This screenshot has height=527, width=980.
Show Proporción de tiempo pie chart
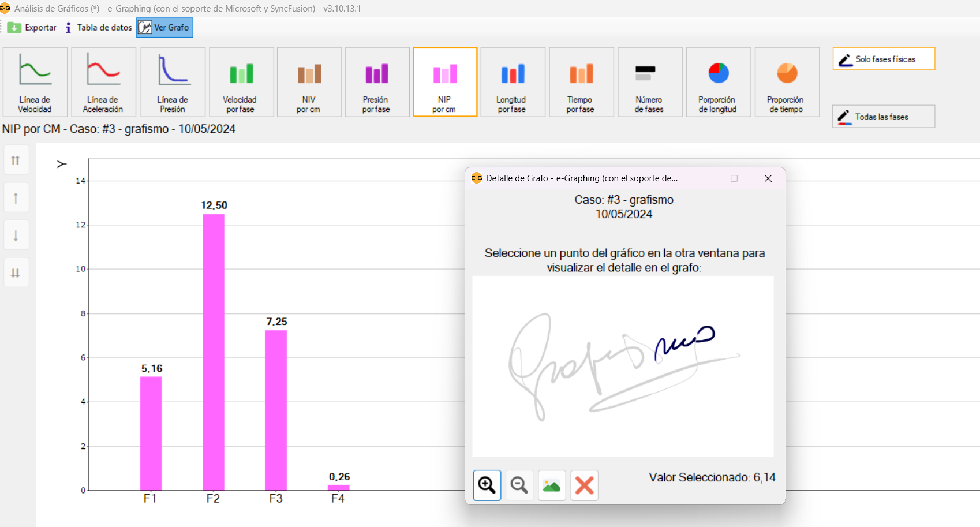pos(786,83)
